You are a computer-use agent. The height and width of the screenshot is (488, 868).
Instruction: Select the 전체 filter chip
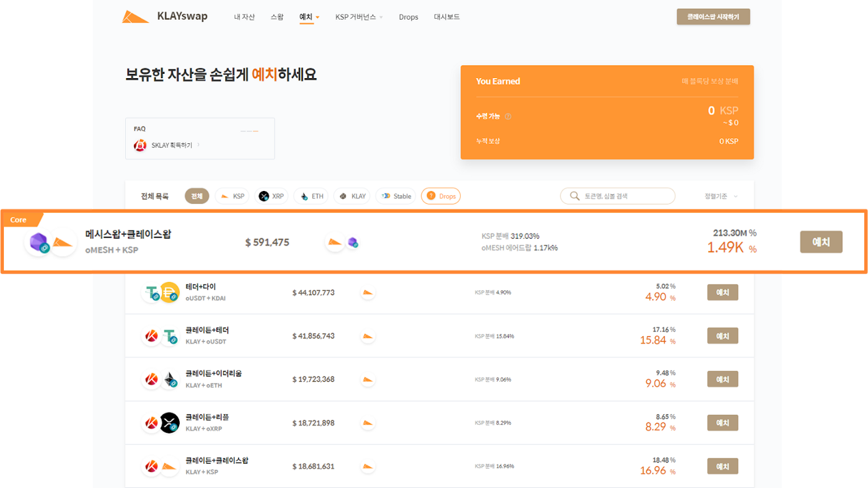click(197, 196)
